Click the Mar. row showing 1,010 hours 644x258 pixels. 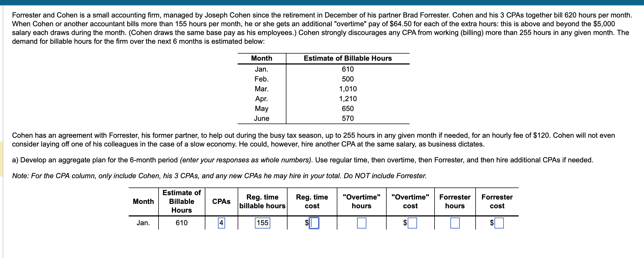(347, 89)
